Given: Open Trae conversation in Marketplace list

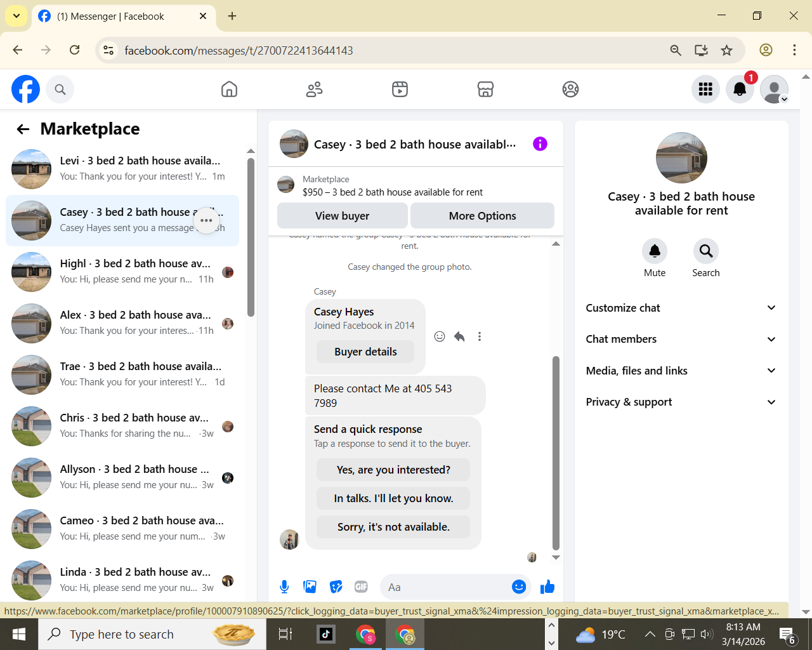Looking at the screenshot, I should click(x=122, y=375).
